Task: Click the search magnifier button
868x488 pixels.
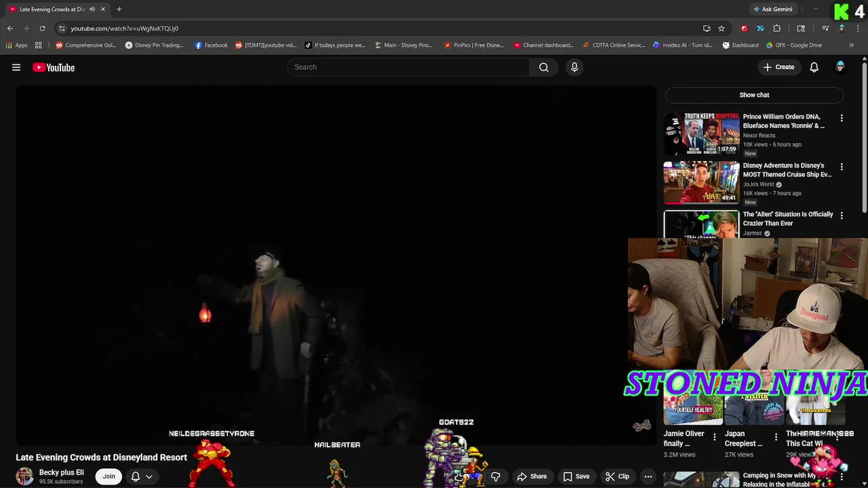Action: click(x=544, y=67)
